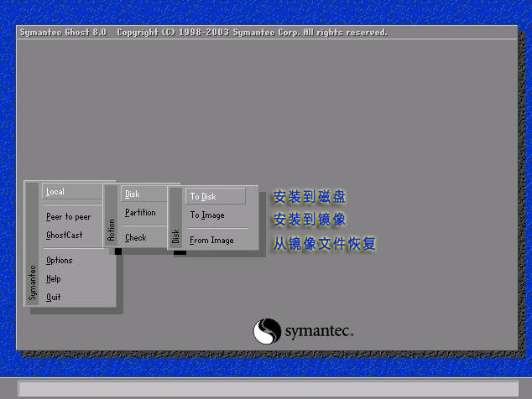
Task: Open the Options menu item
Action: coord(60,260)
